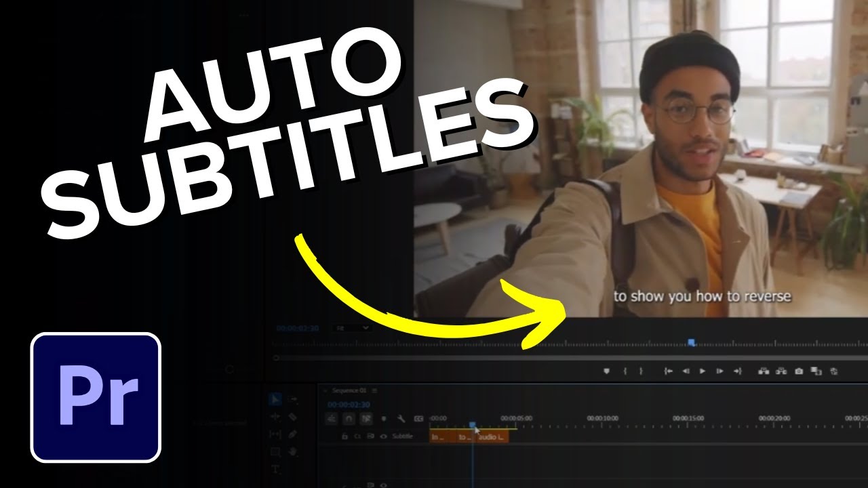Viewport: 868px width, 488px height.
Task: Click the Comparison View icon
Action: click(816, 371)
